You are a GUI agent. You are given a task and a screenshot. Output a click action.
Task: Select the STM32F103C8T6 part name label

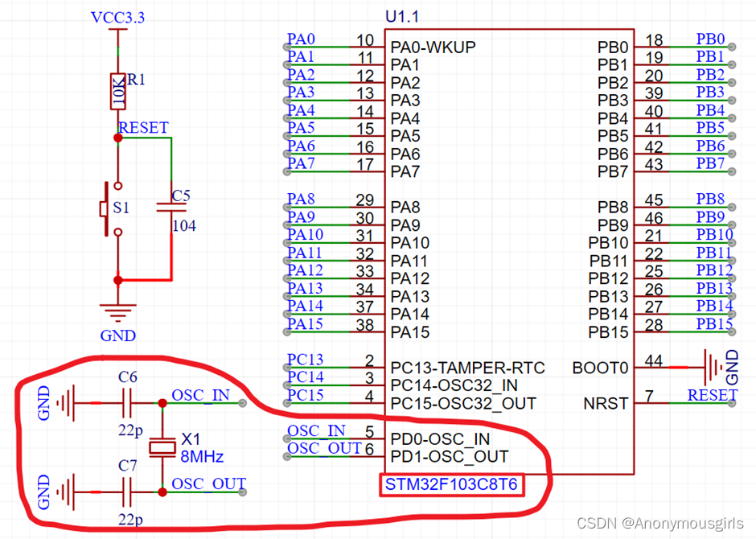coord(451,485)
